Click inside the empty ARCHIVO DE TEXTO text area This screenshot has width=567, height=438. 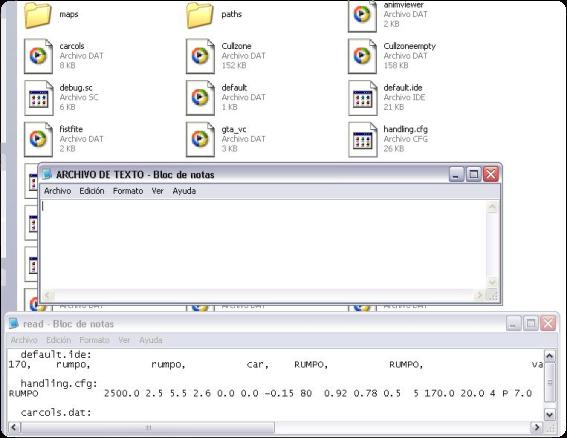[263, 244]
